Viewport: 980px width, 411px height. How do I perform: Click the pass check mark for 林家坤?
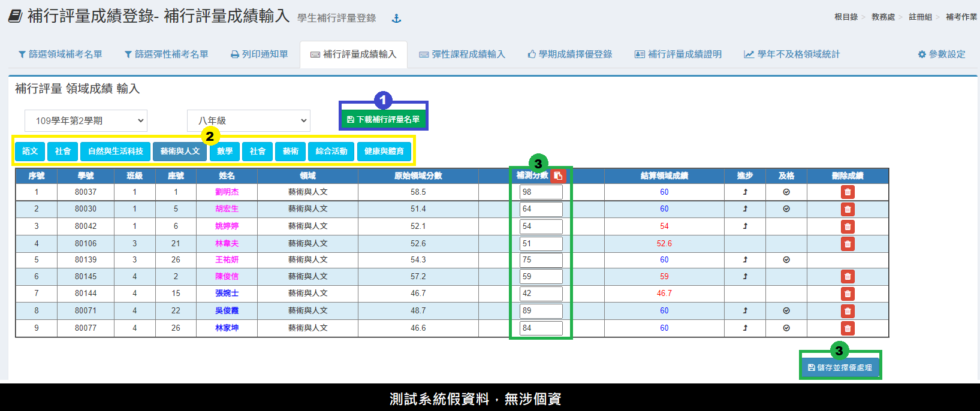(786, 328)
